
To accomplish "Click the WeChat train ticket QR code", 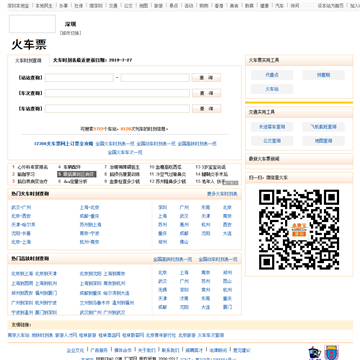I will pyautogui.click(x=299, y=230).
